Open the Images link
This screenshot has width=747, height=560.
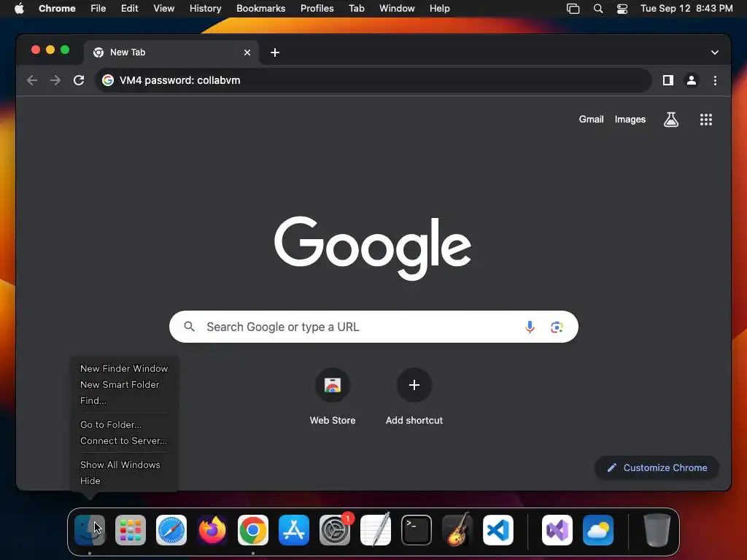tap(630, 120)
